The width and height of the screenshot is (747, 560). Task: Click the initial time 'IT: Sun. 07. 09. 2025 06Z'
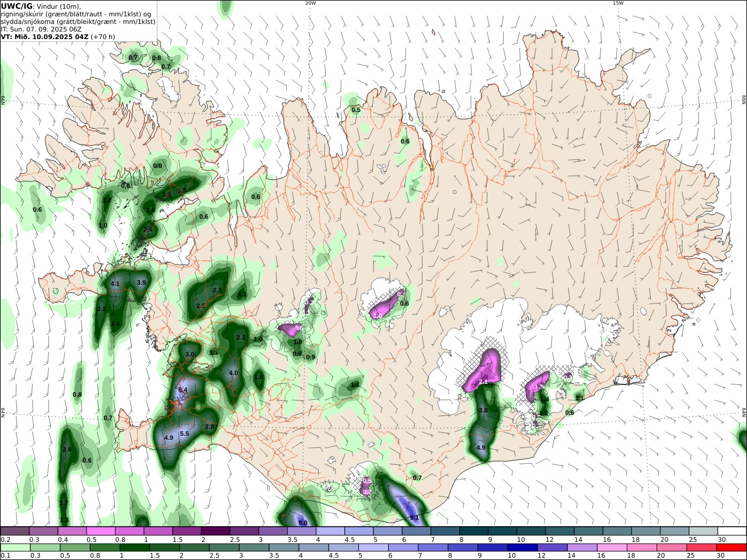42,29
